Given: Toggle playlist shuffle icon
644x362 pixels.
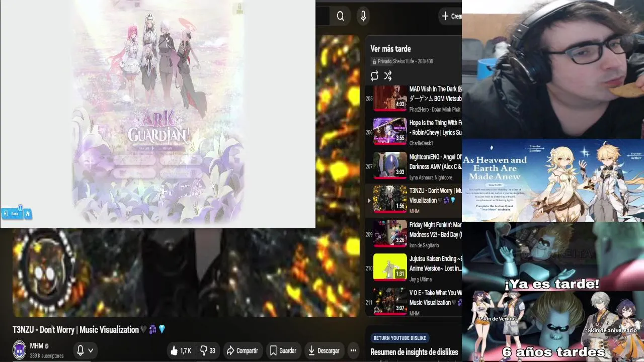Looking at the screenshot, I should [388, 76].
